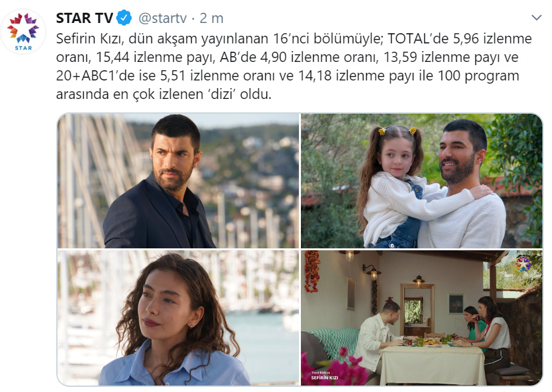Expand the tweet options chevron

[x=536, y=18]
